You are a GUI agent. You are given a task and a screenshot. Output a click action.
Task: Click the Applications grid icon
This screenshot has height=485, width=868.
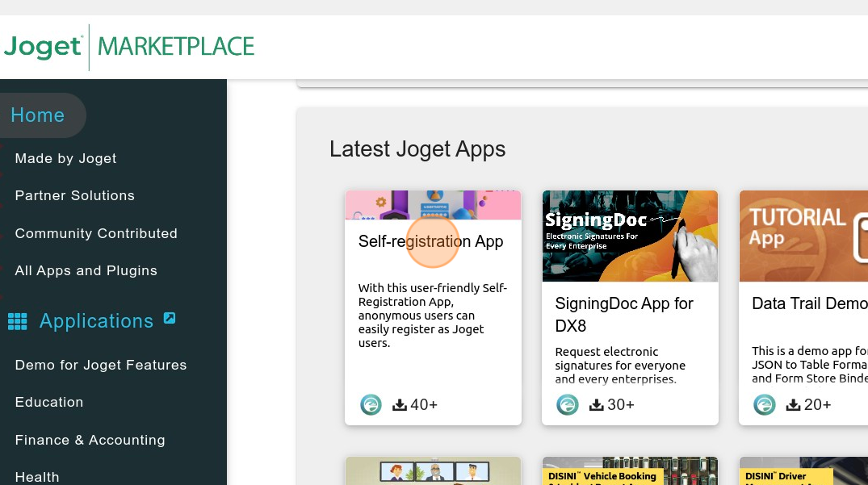tap(18, 321)
